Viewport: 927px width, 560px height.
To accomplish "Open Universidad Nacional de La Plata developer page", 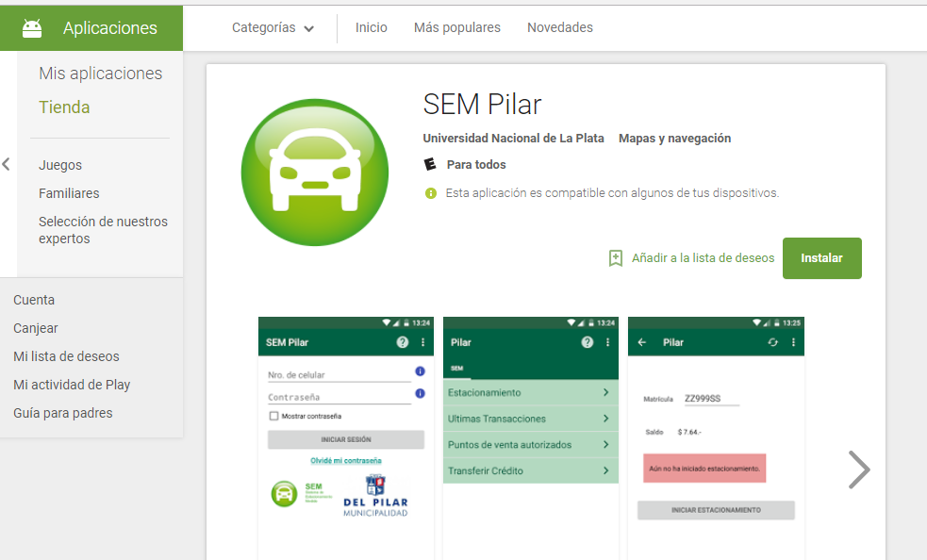I will point(513,139).
